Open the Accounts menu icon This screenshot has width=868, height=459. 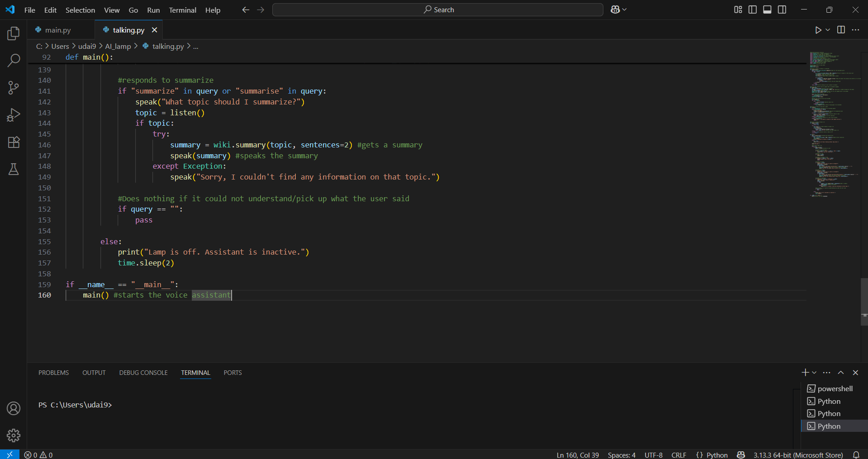tap(14, 408)
